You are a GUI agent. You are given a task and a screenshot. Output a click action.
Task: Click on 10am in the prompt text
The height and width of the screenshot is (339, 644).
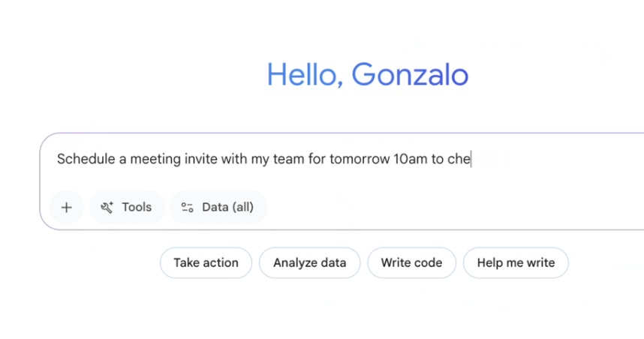tap(410, 159)
